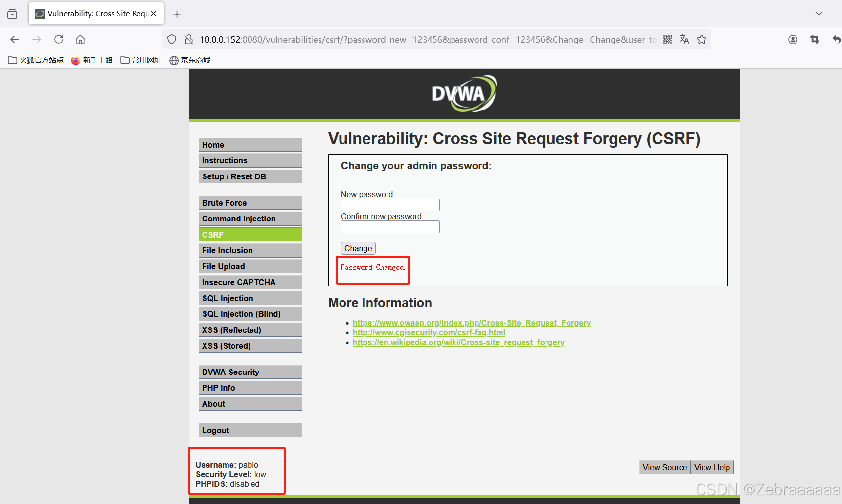Click the DVWA logo
The image size is (842, 504).
tap(464, 93)
